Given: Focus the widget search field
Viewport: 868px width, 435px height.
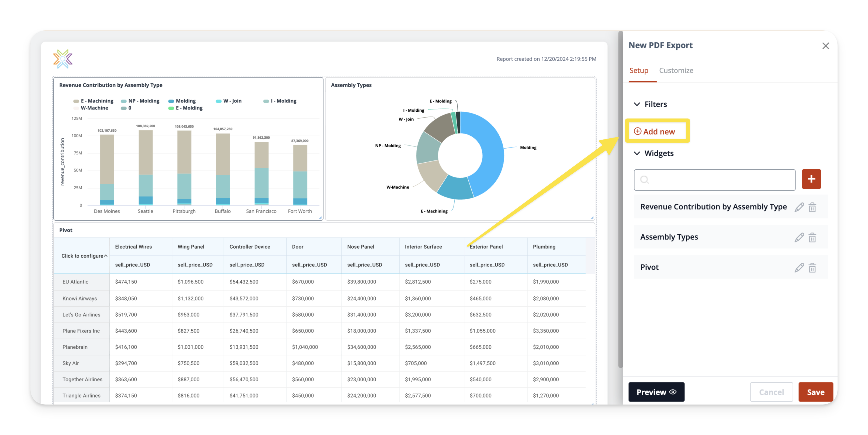Looking at the screenshot, I should 714,180.
